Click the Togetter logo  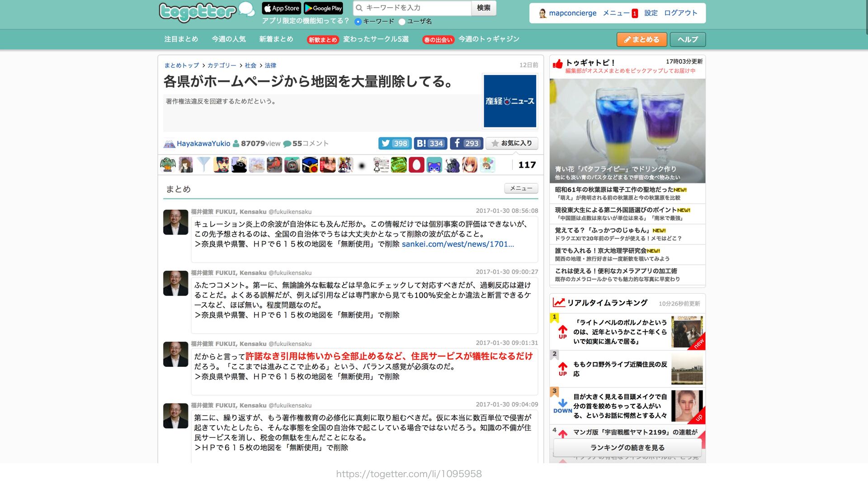point(198,12)
